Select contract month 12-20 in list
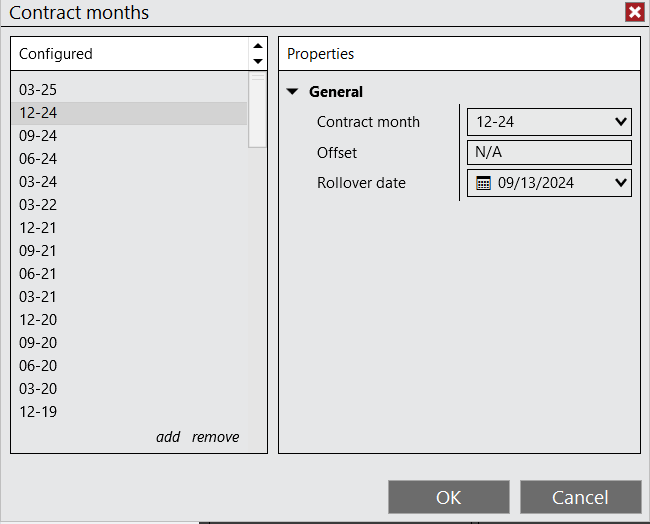The image size is (650, 524). (x=38, y=320)
